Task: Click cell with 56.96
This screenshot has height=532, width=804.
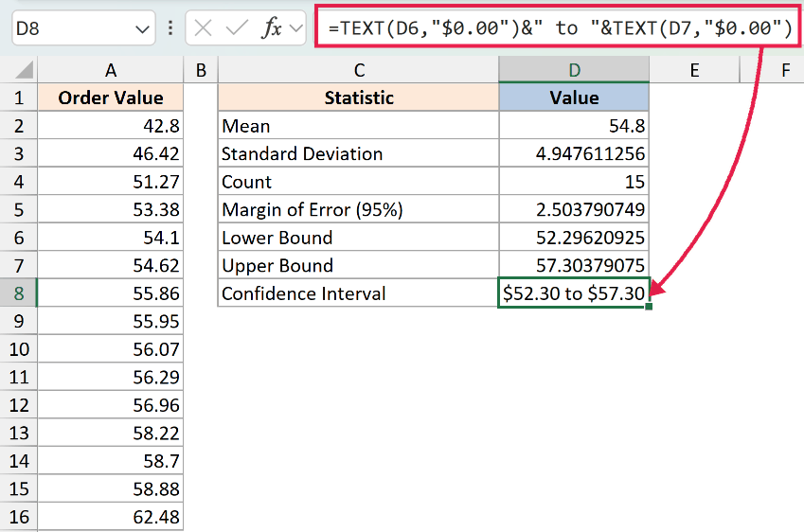Action: [110, 405]
